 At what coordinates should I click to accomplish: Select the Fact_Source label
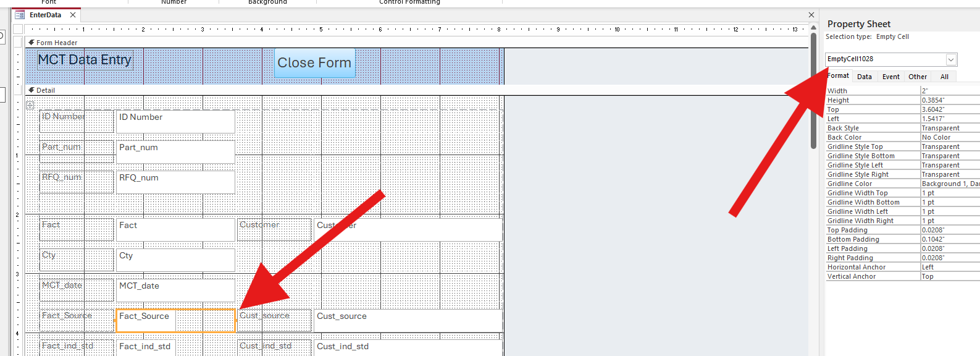pos(77,320)
